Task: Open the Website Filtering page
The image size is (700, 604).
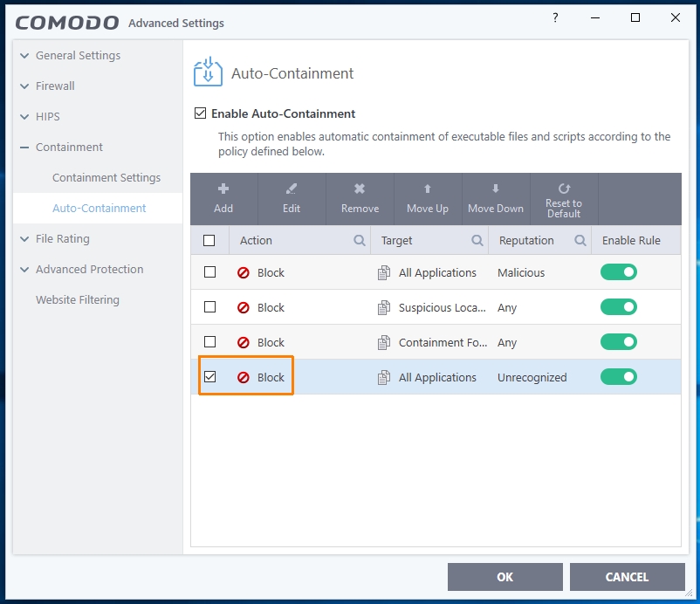Action: [x=78, y=300]
